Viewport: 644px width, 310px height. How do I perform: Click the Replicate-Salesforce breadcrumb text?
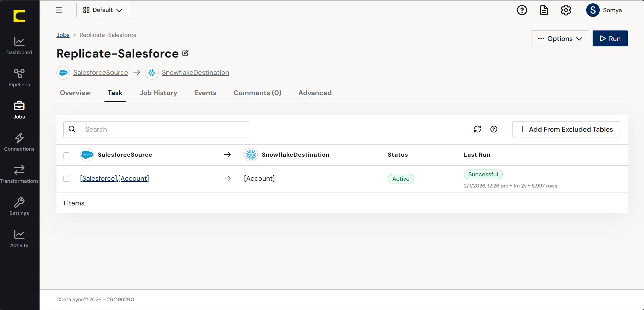108,35
